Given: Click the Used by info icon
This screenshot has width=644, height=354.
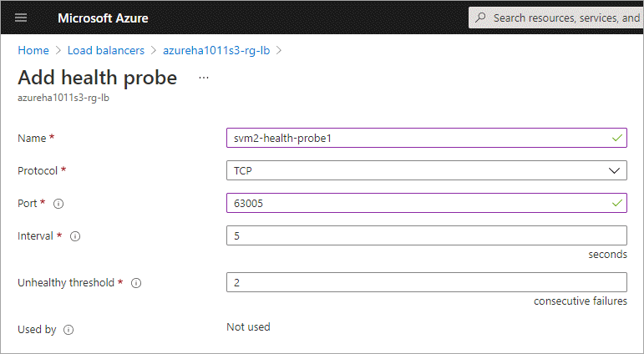Looking at the screenshot, I should 68,330.
